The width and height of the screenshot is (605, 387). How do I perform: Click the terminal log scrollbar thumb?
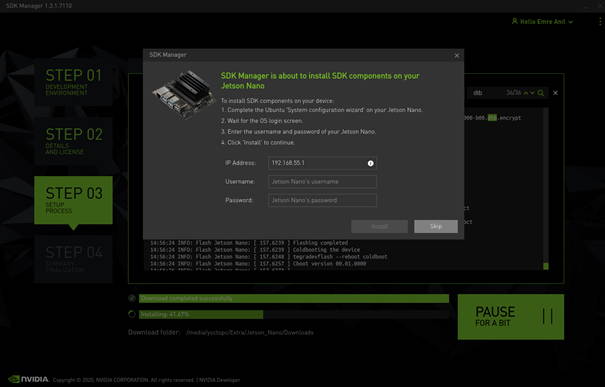[x=546, y=266]
